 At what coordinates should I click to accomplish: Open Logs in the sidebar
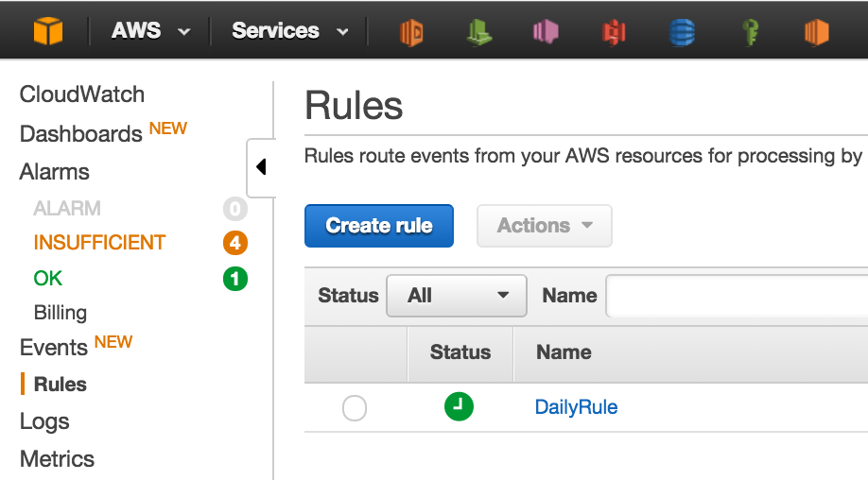(x=44, y=422)
